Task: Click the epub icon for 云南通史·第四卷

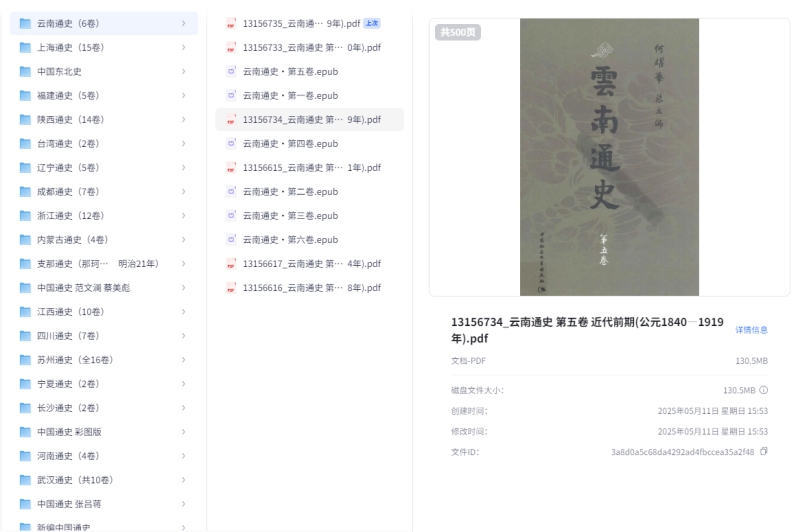Action: point(231,143)
